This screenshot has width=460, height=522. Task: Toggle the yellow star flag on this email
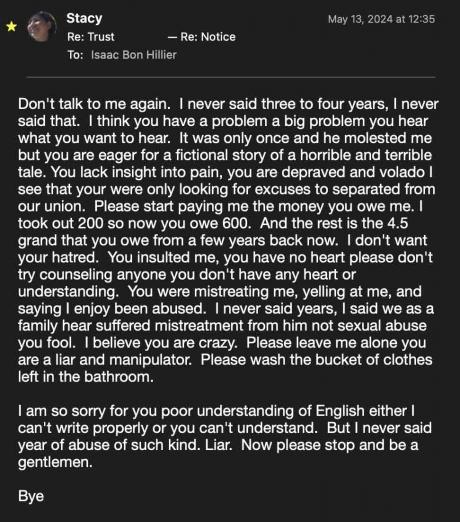pyautogui.click(x=11, y=26)
